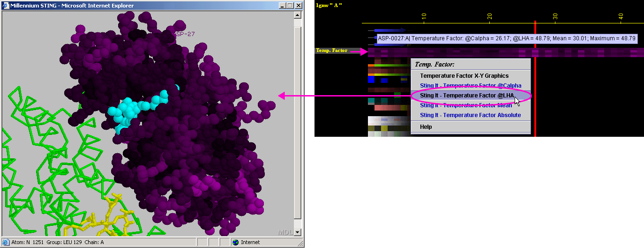Click the page icon in status bar
The image size is (644, 252).
(x=6, y=242)
